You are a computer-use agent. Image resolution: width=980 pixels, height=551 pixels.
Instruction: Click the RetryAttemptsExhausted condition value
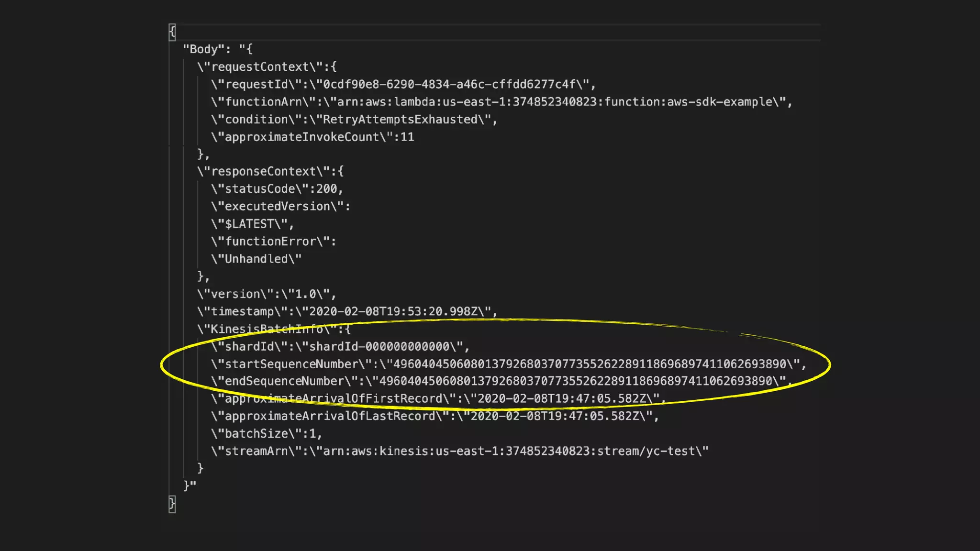pyautogui.click(x=401, y=120)
